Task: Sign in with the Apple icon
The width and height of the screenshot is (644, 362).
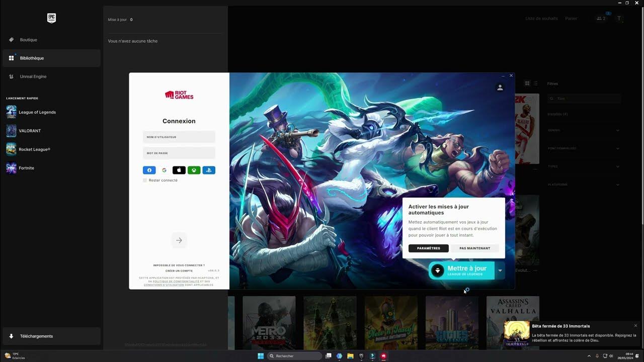Action: click(179, 170)
